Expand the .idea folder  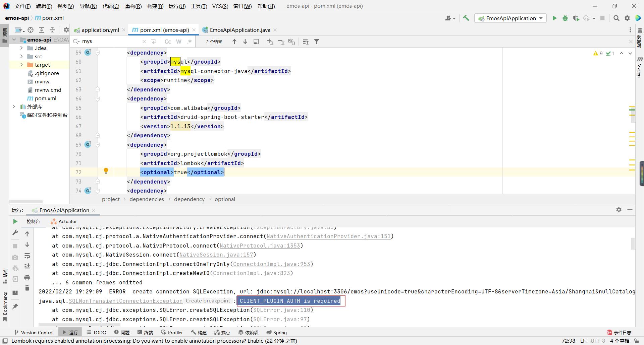[21, 48]
